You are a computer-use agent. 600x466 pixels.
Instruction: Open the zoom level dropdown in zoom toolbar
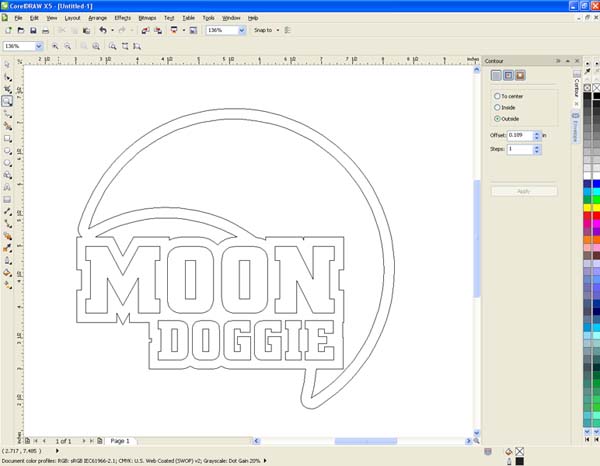pos(39,46)
